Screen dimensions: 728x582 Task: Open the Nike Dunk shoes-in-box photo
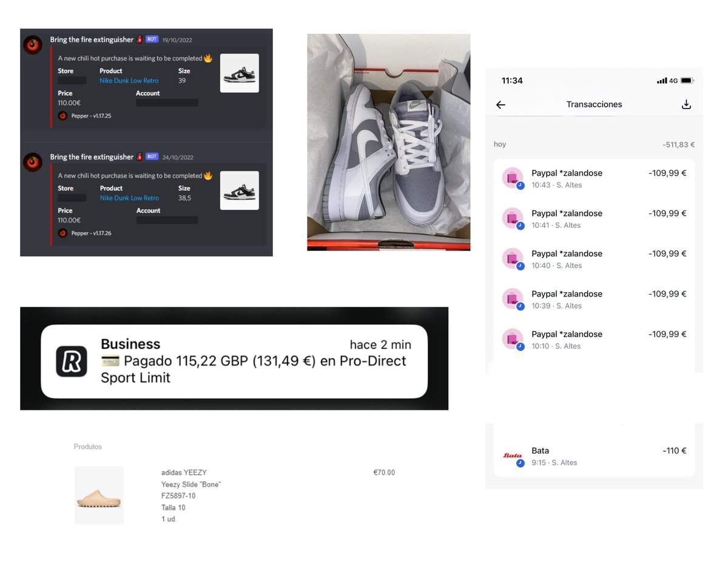[x=388, y=142]
